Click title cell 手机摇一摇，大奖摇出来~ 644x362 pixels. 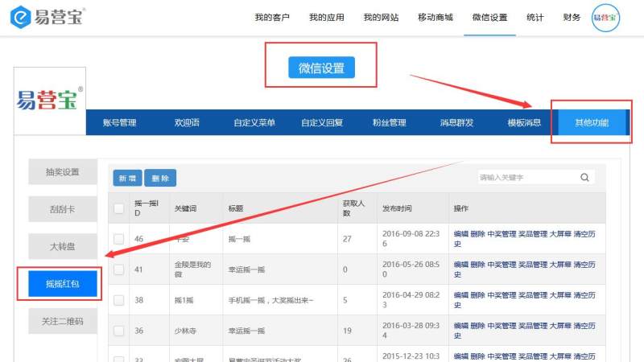click(x=271, y=300)
